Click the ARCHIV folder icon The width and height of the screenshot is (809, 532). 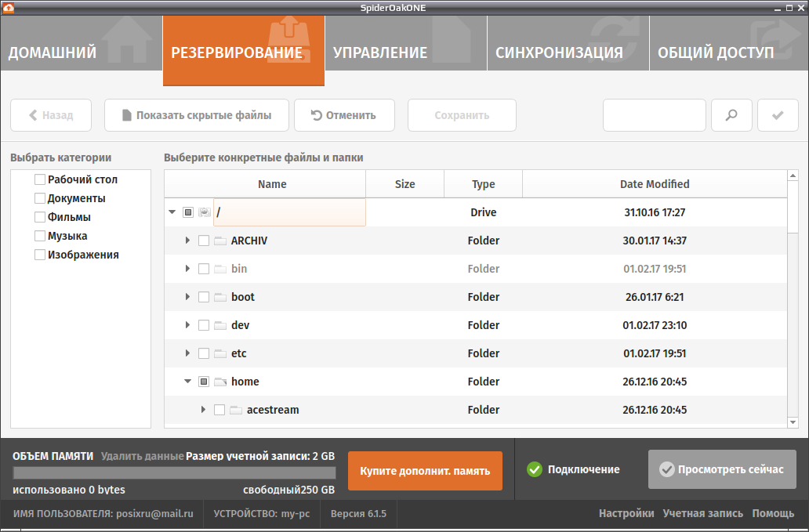tap(220, 241)
